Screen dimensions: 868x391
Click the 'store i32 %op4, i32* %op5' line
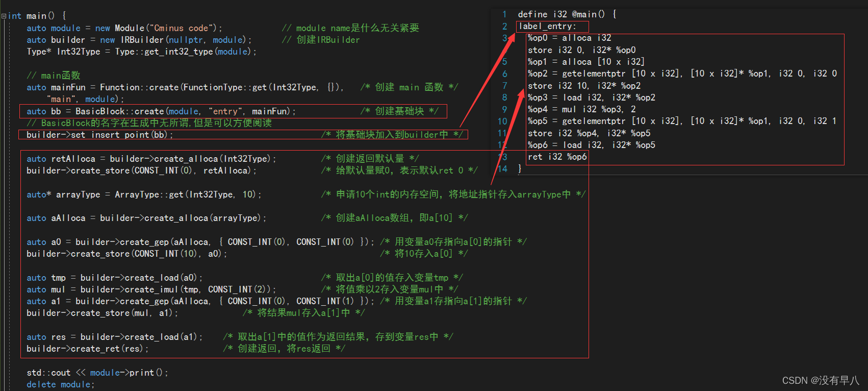tap(589, 133)
